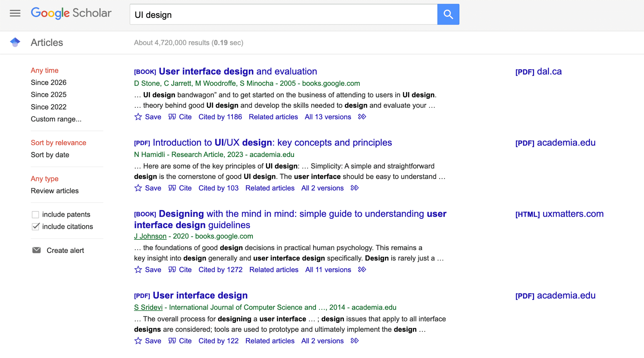Expand more options arrows for 'User interface design and evaluation'
This screenshot has height=358, width=644.
click(x=362, y=117)
